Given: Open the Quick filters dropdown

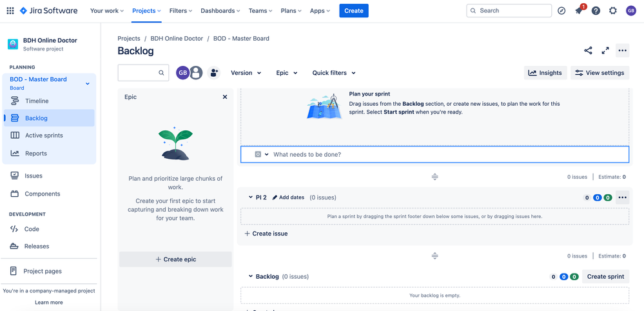Looking at the screenshot, I should (x=333, y=73).
